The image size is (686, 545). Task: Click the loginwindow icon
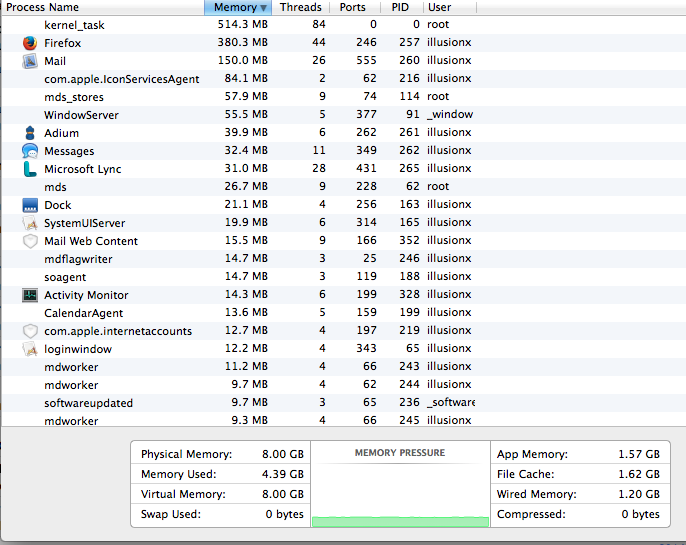pyautogui.click(x=30, y=349)
